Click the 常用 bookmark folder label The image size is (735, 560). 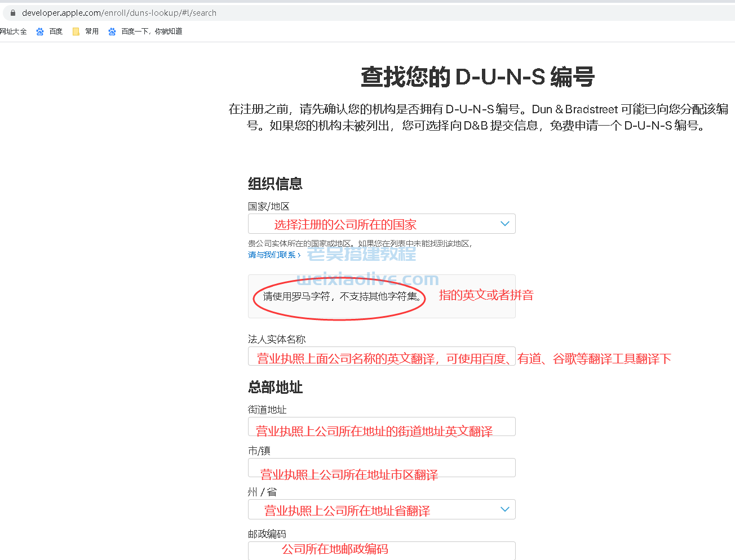pos(91,31)
